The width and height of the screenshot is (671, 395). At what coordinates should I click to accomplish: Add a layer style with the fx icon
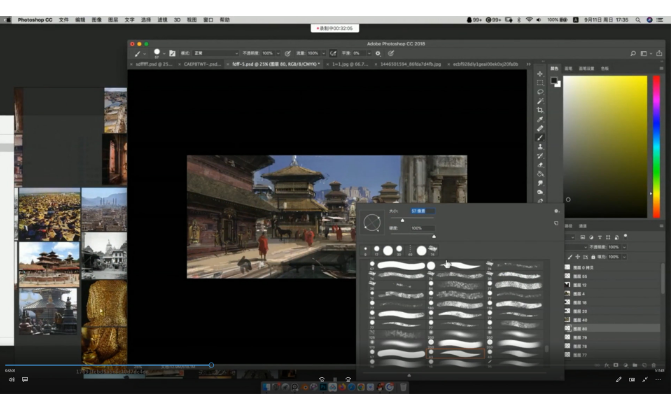tap(607, 365)
